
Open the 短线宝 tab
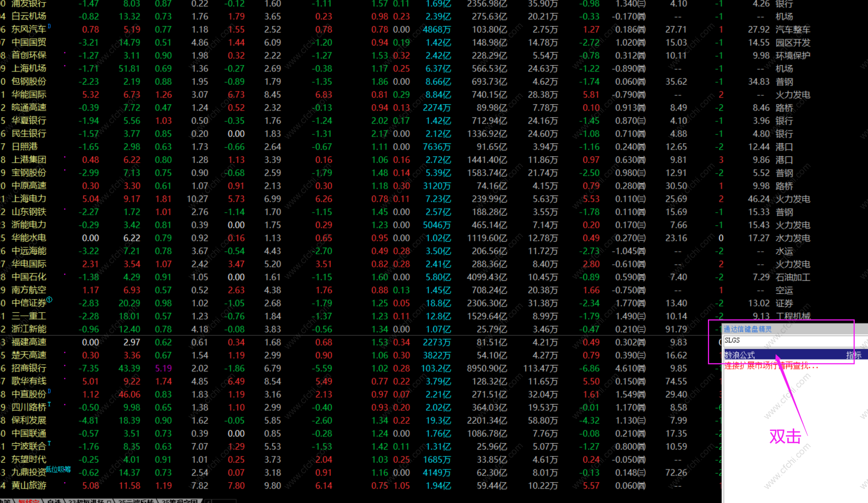pyautogui.click(x=29, y=501)
